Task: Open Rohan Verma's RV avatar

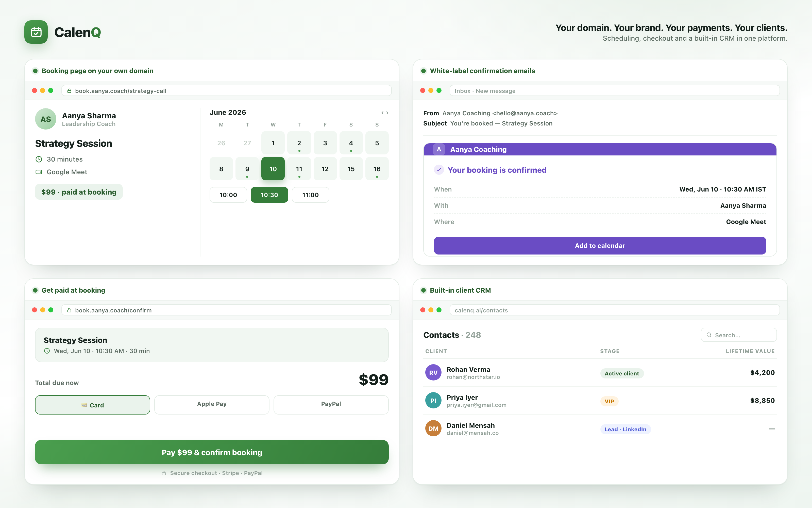Action: [433, 373]
